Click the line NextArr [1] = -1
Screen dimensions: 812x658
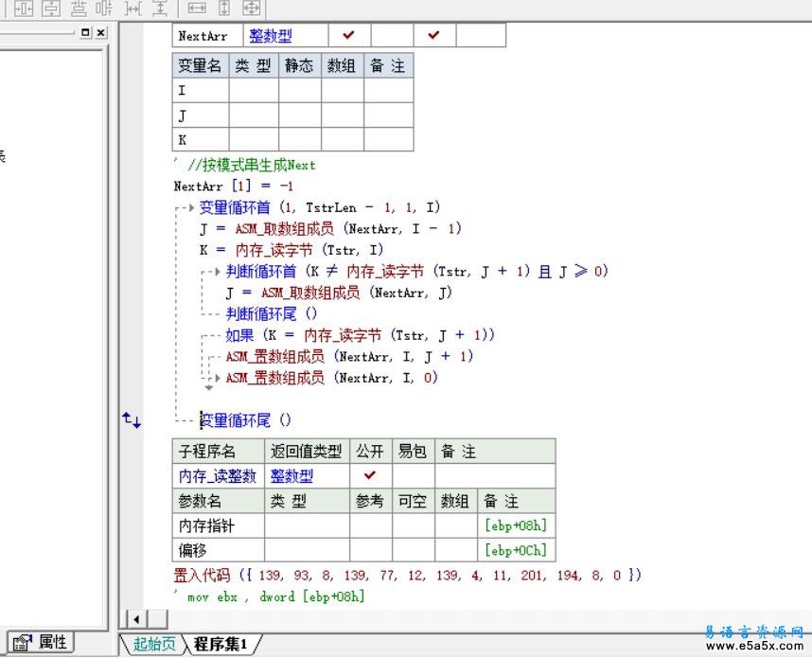tap(234, 186)
